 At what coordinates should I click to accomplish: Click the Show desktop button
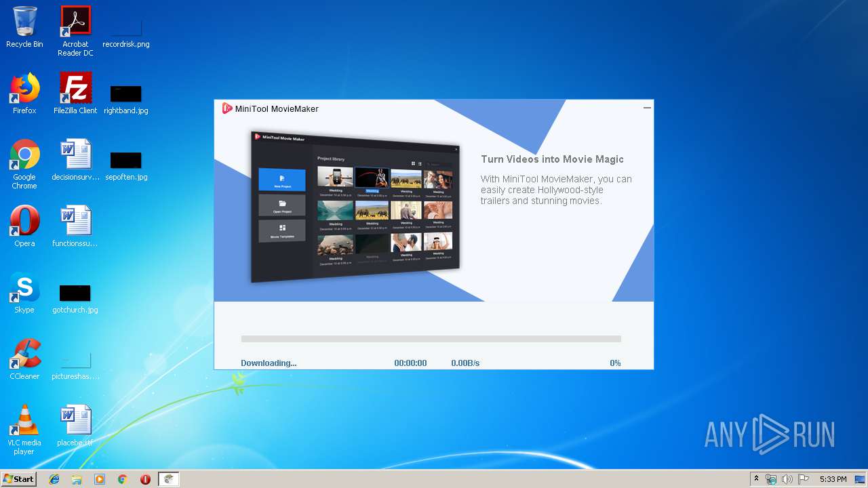[861, 479]
